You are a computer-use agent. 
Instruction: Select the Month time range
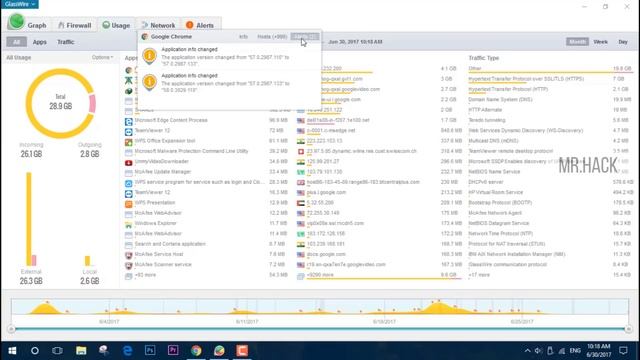pyautogui.click(x=577, y=42)
